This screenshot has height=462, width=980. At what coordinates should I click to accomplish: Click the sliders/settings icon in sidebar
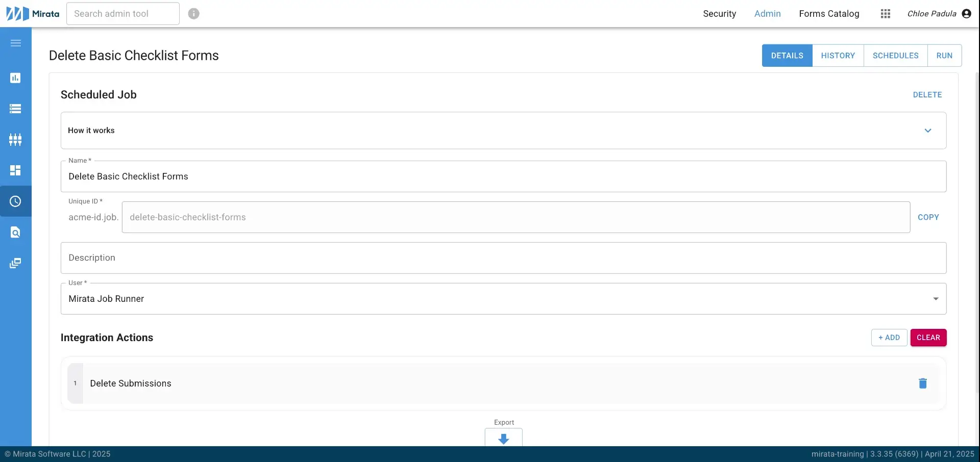point(16,140)
